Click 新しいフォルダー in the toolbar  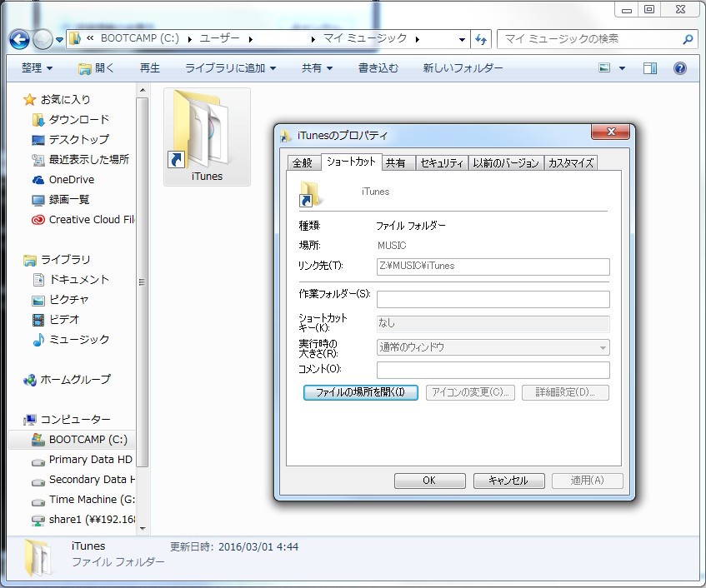tap(463, 68)
